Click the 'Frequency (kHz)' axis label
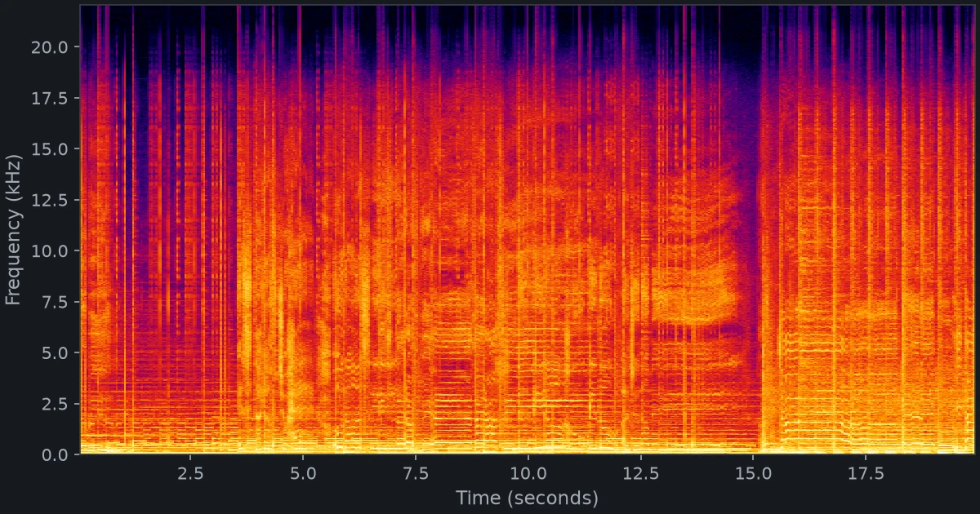 [13, 229]
